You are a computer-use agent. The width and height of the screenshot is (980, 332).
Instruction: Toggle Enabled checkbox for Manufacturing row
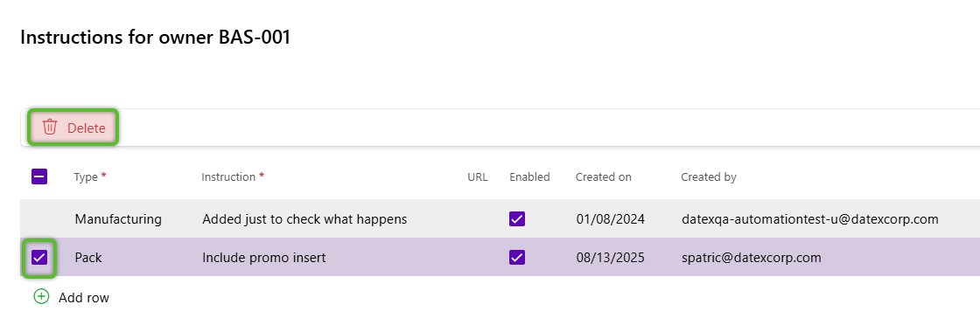(517, 219)
